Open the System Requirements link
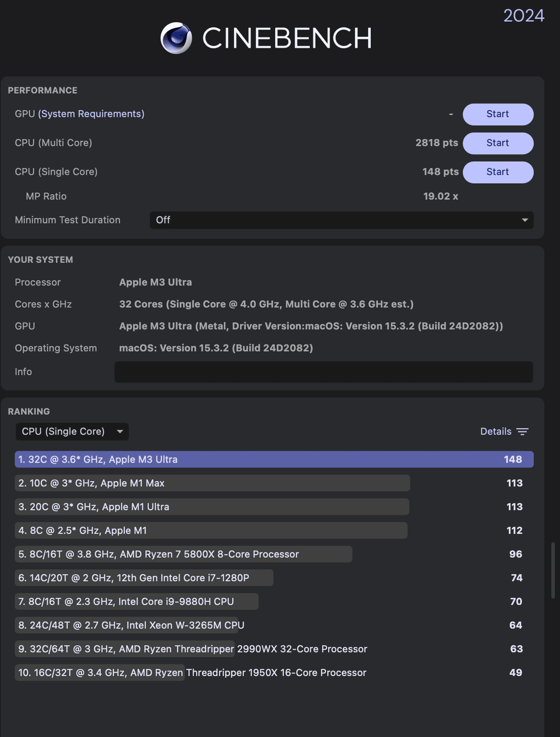The image size is (560, 737). 91,114
